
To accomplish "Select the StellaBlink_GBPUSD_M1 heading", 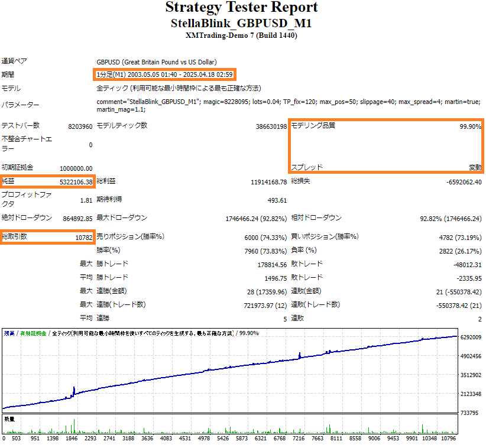I will coord(241,23).
